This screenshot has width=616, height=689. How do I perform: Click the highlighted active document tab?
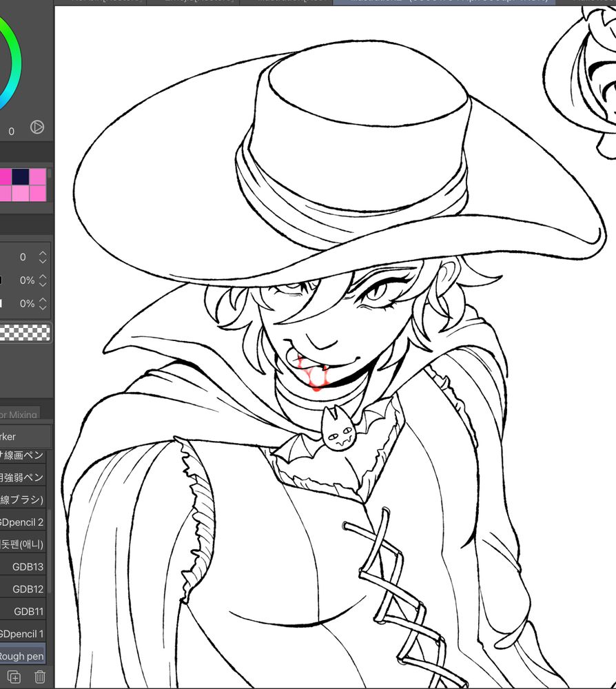444,2
